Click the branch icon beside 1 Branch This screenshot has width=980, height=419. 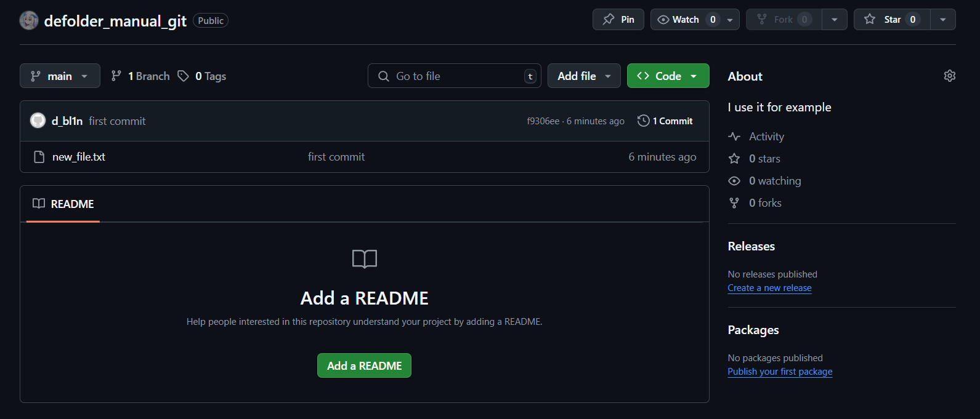(x=116, y=76)
